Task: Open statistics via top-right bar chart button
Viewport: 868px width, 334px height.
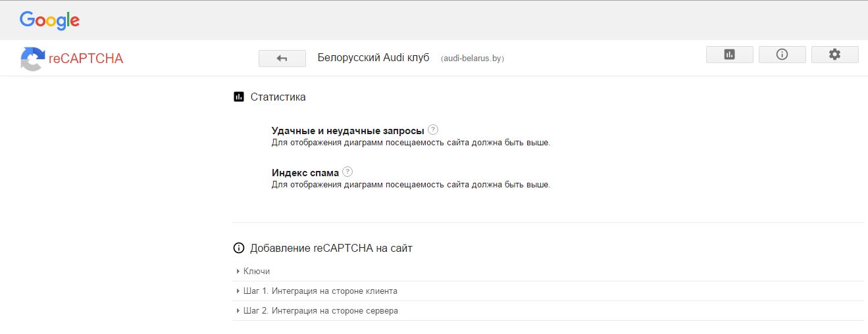Action: 729,55
